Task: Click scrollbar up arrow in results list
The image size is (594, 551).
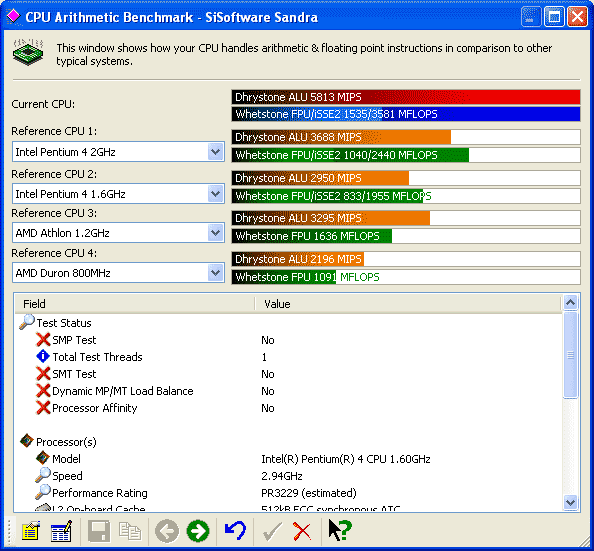Action: pos(570,303)
